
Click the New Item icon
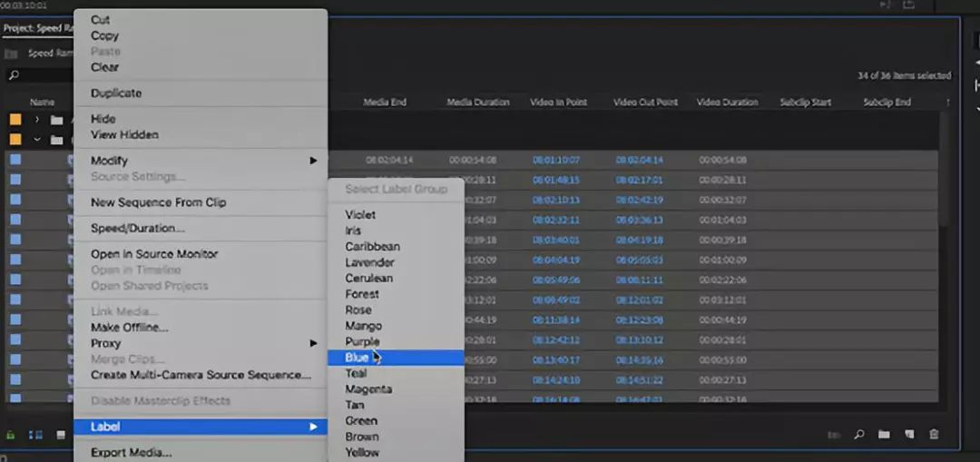tap(908, 435)
